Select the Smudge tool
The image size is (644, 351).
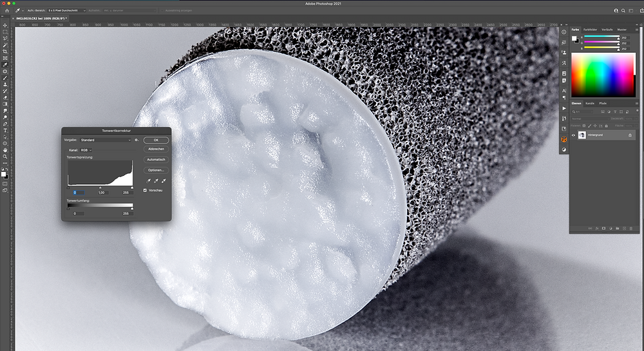(x=5, y=110)
